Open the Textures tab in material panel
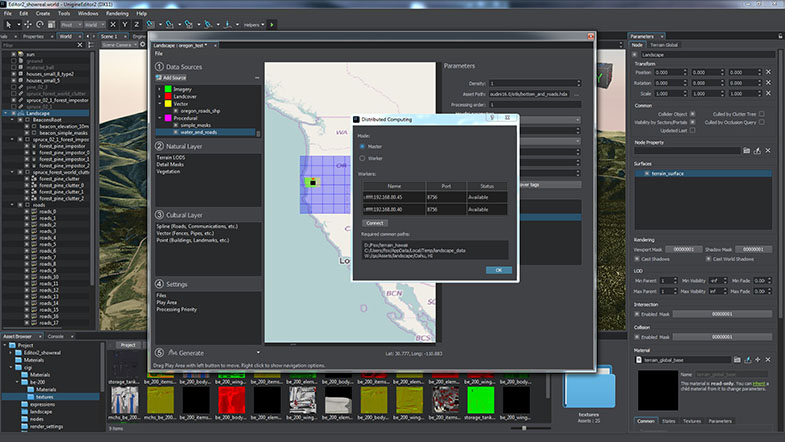 [x=692, y=421]
